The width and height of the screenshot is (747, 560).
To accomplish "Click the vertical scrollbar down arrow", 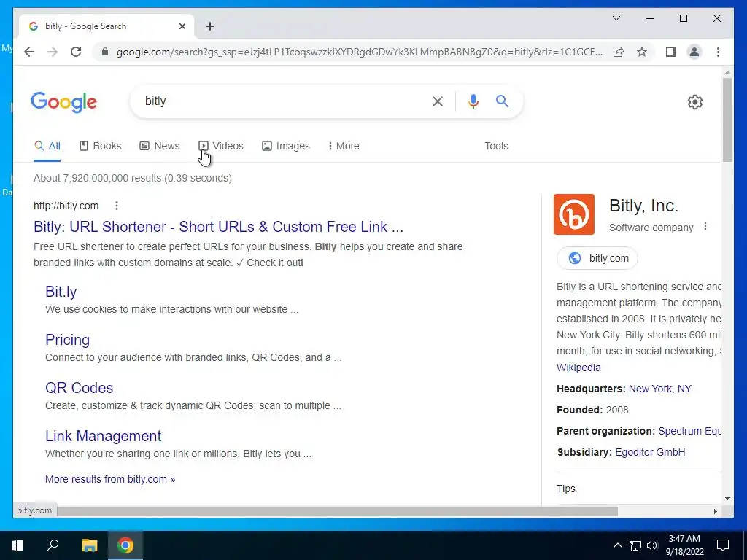I will (x=727, y=499).
